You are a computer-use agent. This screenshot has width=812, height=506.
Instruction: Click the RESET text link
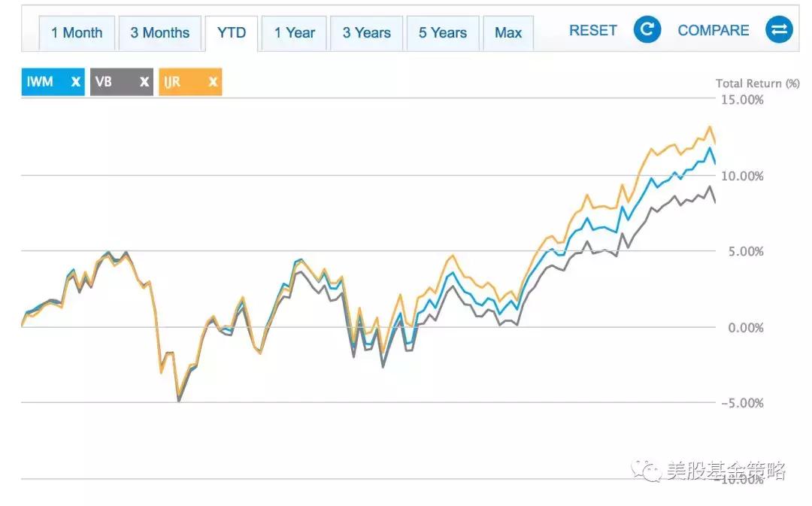[x=593, y=31]
